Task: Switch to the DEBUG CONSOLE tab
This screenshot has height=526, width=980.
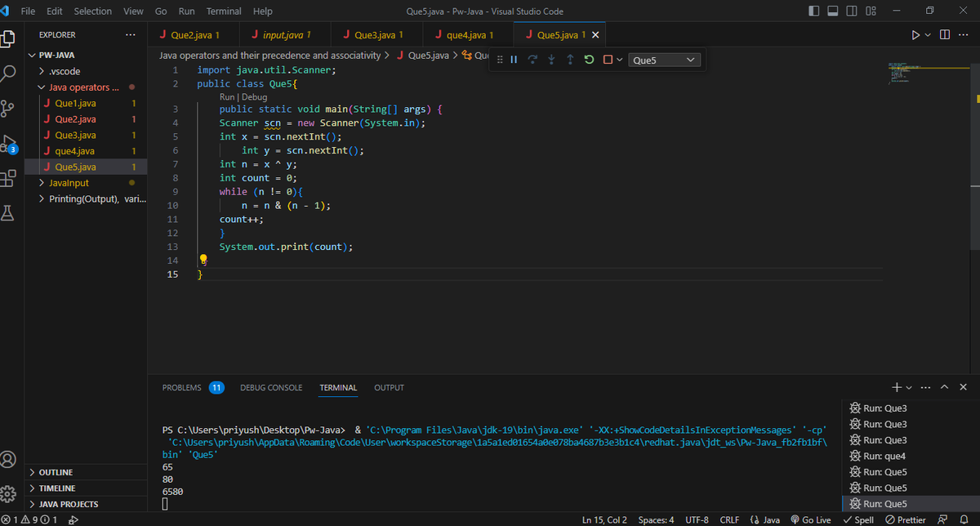Action: 271,387
